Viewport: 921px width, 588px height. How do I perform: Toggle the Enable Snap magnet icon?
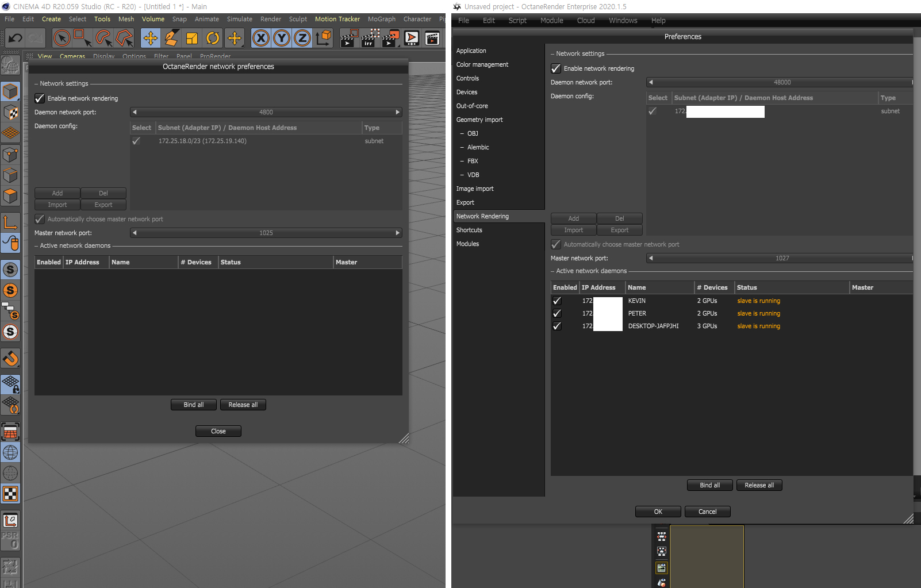click(10, 358)
